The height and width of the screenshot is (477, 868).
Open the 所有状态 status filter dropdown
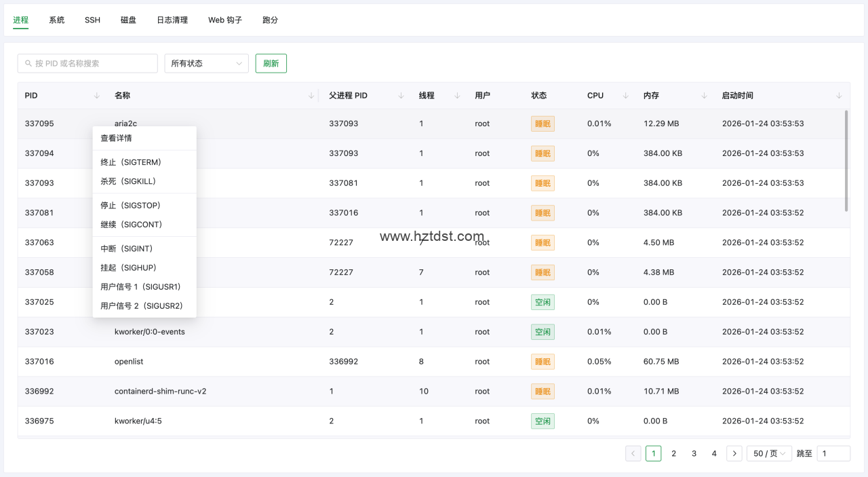click(206, 63)
